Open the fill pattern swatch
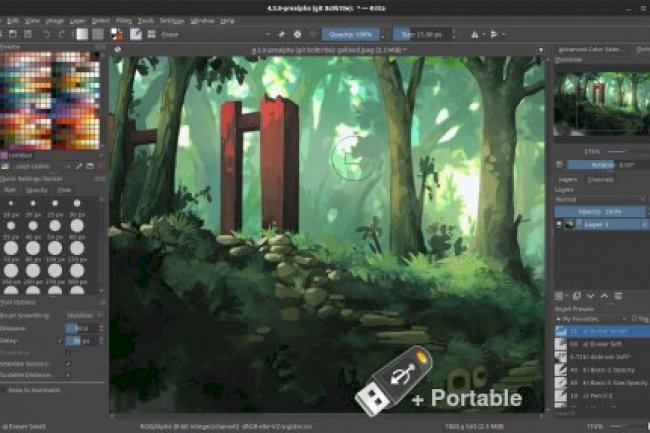The image size is (650, 433). 97,34
